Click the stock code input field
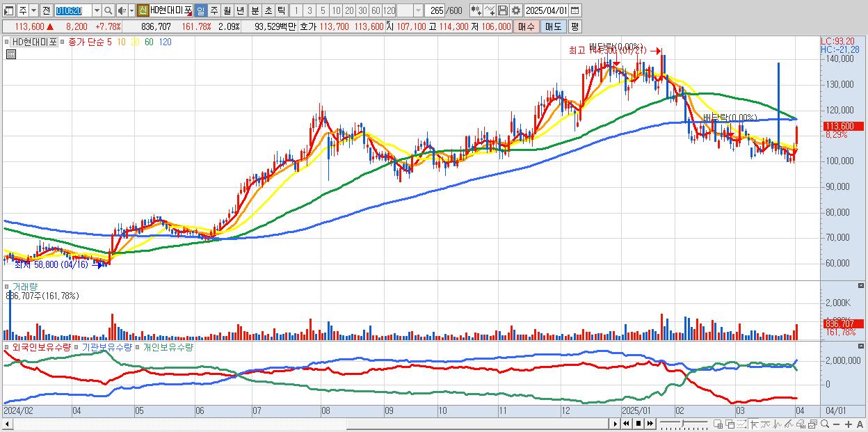The height and width of the screenshot is (432, 868). [73, 10]
